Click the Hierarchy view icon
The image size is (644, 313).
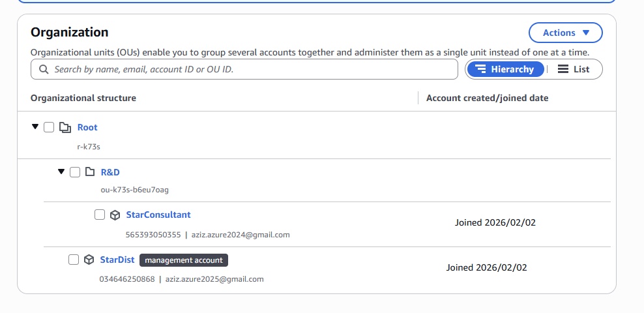(x=481, y=69)
